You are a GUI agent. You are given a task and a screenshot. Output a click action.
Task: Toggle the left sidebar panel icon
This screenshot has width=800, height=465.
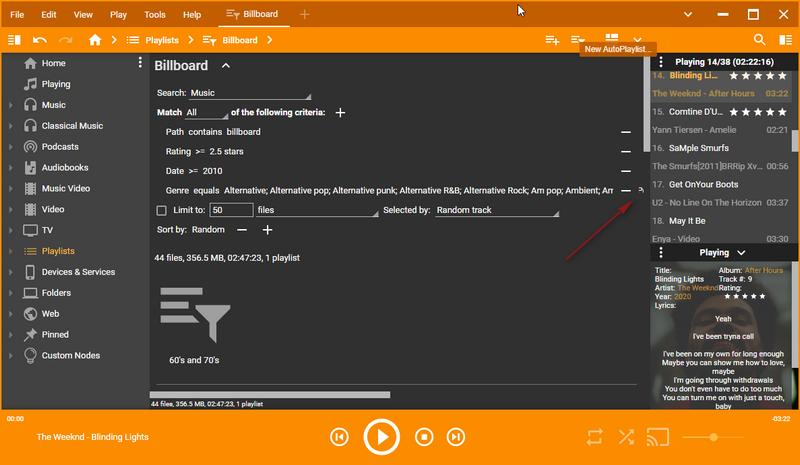point(14,40)
